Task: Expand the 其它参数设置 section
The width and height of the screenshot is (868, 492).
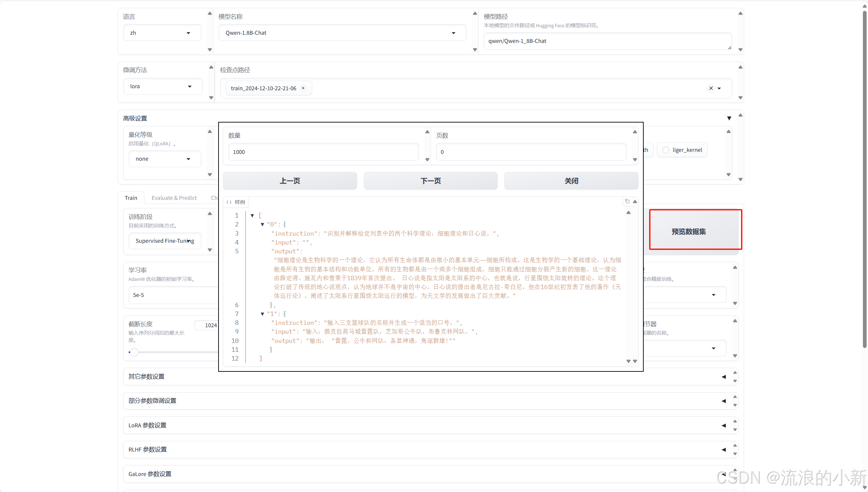Action: (x=723, y=377)
